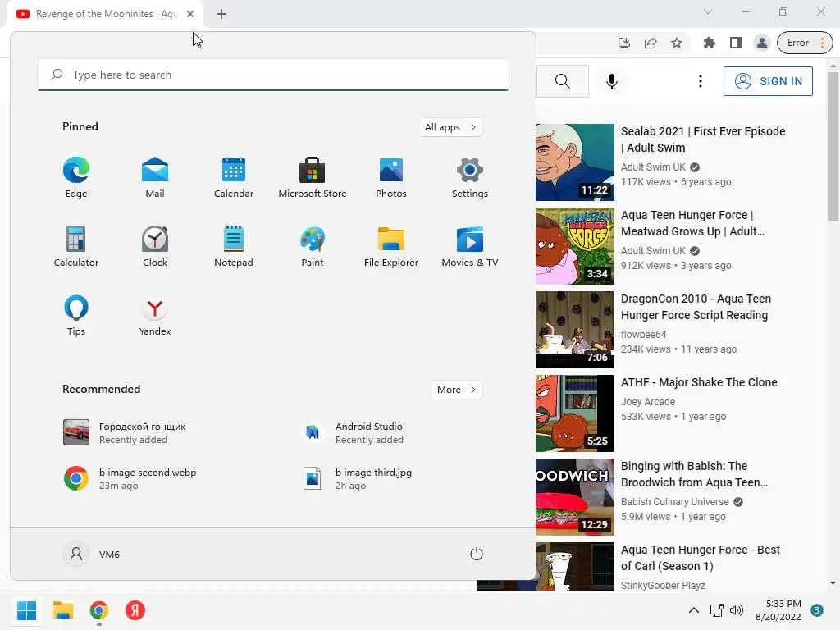Launch Notepad
The image size is (840, 630).
coord(234,247)
